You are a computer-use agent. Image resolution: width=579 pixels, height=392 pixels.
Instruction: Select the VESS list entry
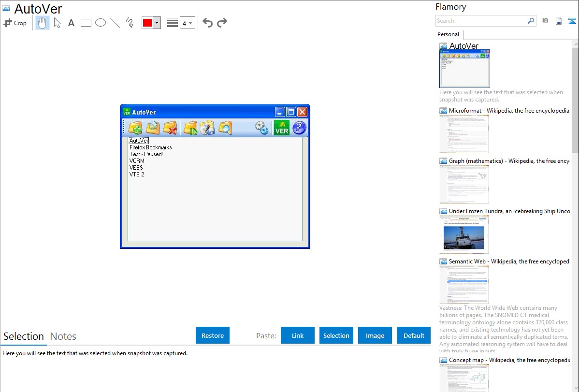pos(136,167)
